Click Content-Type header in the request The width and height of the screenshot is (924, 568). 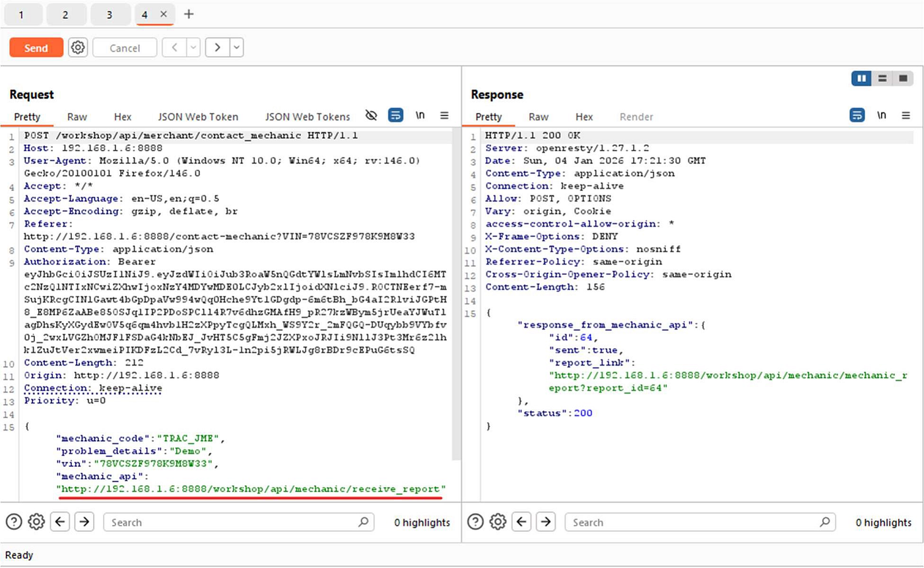[119, 249]
